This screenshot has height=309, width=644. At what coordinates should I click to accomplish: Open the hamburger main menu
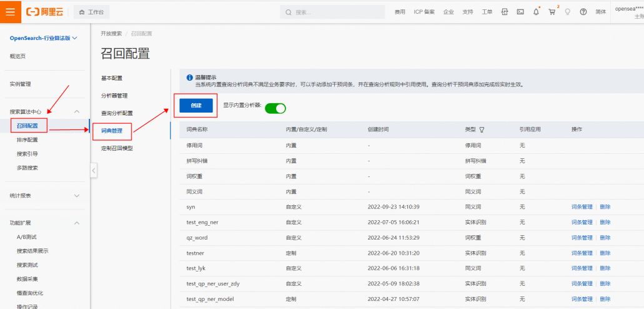(x=10, y=11)
